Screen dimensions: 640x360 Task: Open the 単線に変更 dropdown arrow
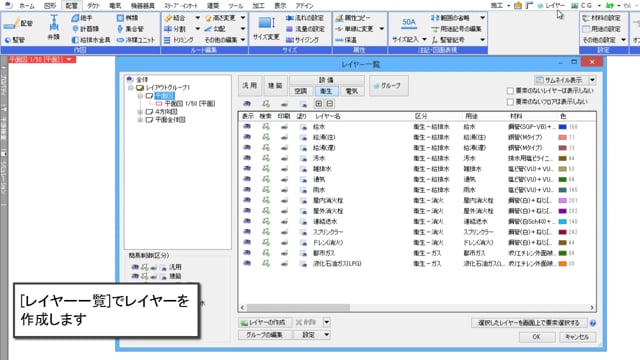(382, 29)
